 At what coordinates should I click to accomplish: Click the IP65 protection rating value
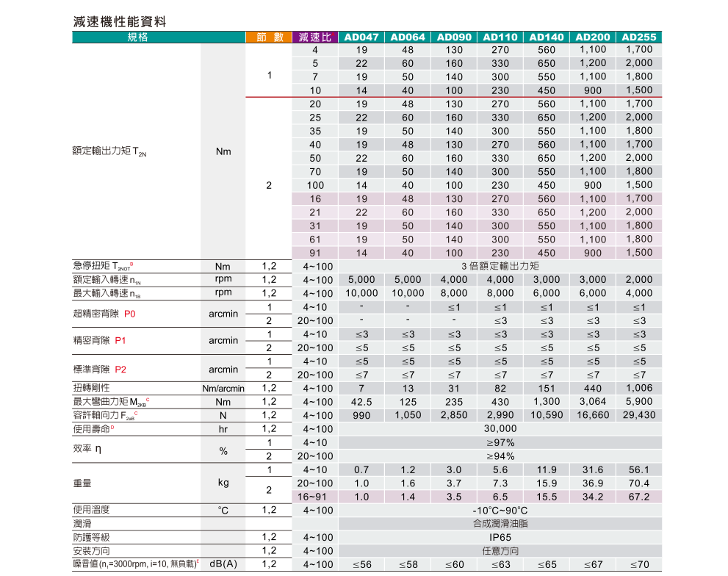(x=500, y=537)
